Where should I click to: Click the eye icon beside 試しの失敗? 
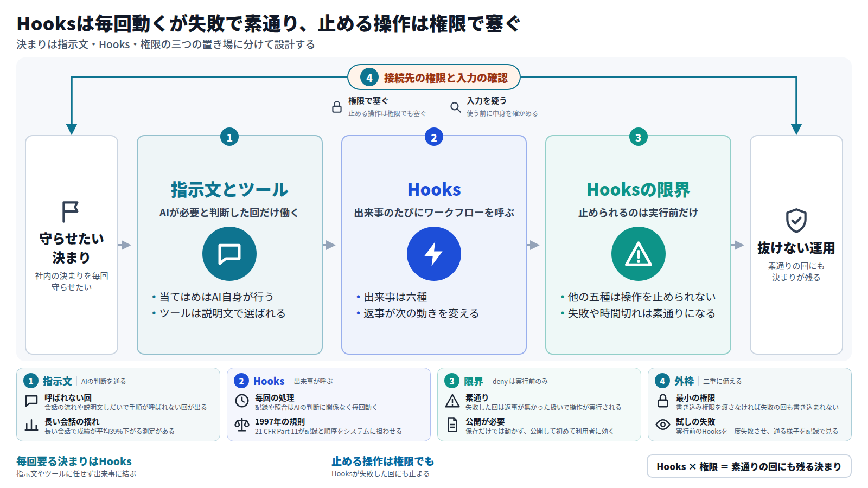(x=663, y=425)
